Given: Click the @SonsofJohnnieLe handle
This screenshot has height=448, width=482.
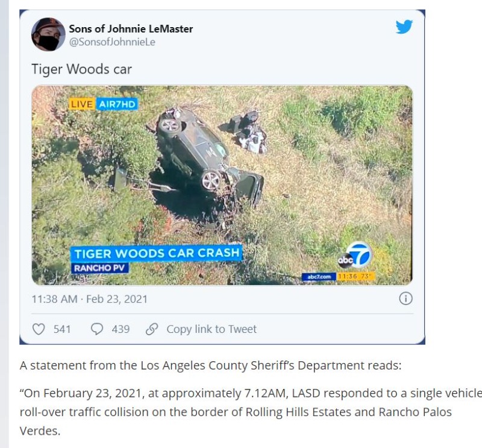Looking at the screenshot, I should click(112, 42).
